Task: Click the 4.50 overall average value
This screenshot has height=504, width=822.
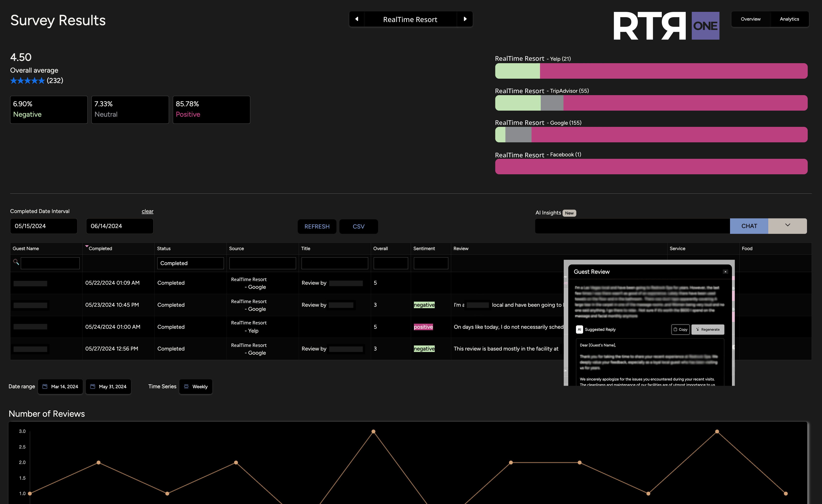Action: point(21,57)
